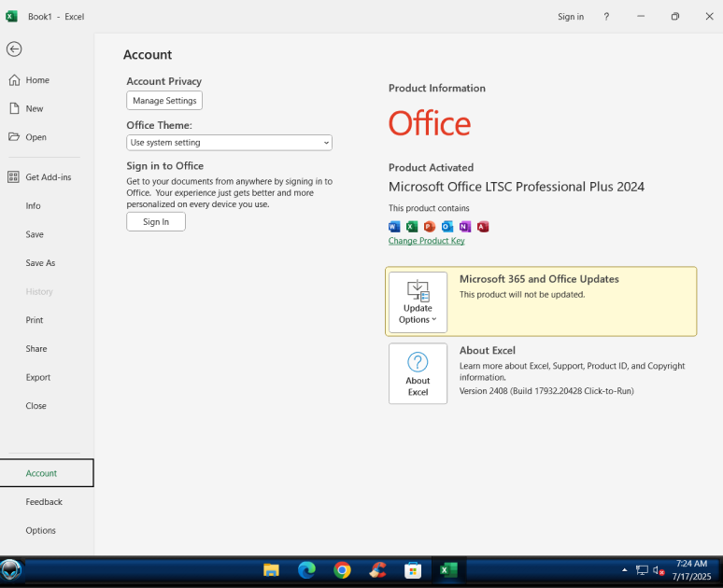Click the network tray icon
This screenshot has width=723, height=588.
[642, 570]
